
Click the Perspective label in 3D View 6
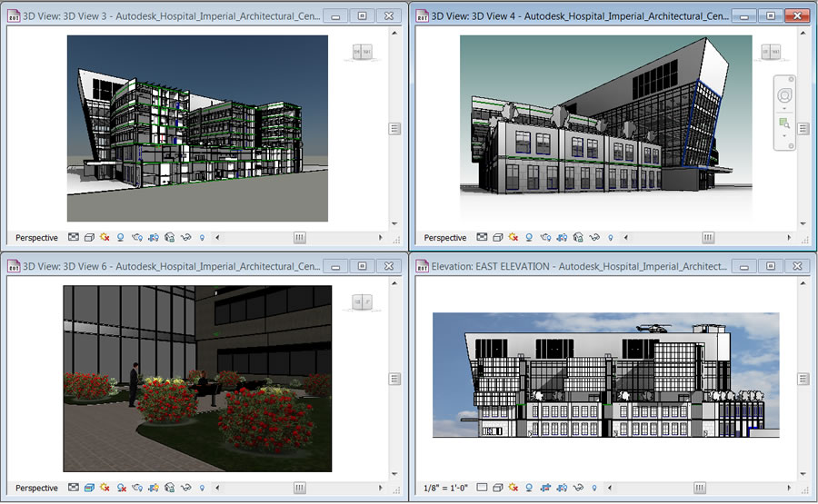[36, 488]
